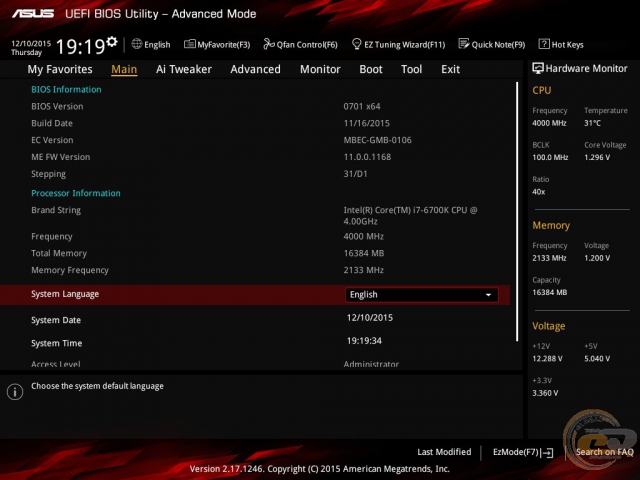The height and width of the screenshot is (480, 640).
Task: Launch Qfan Control(F6)
Action: 300,44
